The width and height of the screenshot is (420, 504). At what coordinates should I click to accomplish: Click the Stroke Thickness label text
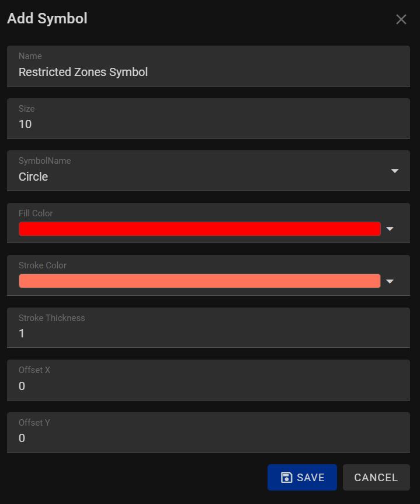(52, 318)
